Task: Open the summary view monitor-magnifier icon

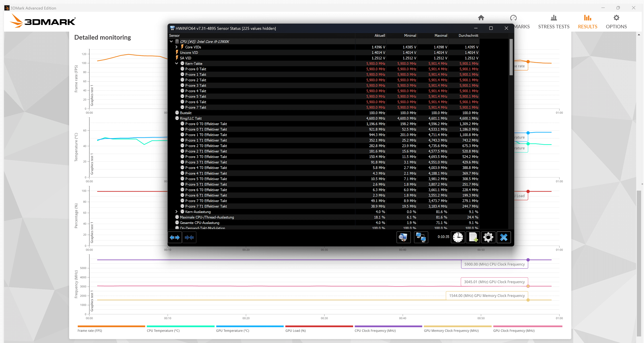Action: (x=403, y=237)
